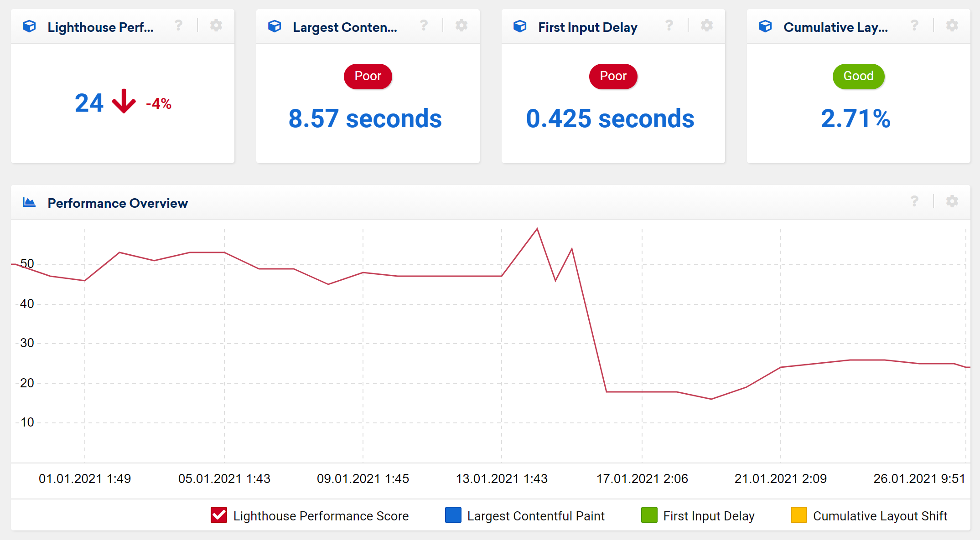The height and width of the screenshot is (540, 980).
Task: Click the Largest Conten... card title
Action: tap(345, 27)
